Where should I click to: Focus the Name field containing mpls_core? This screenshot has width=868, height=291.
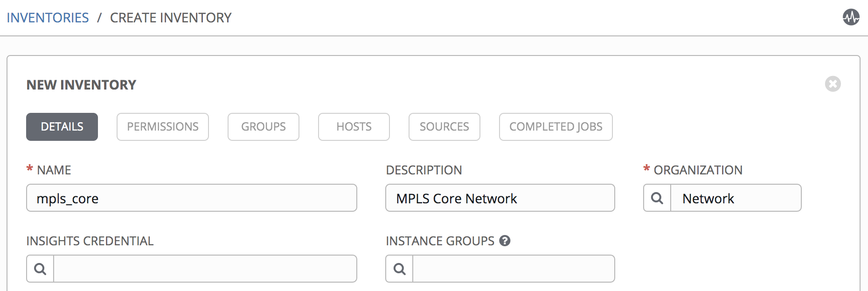click(192, 198)
